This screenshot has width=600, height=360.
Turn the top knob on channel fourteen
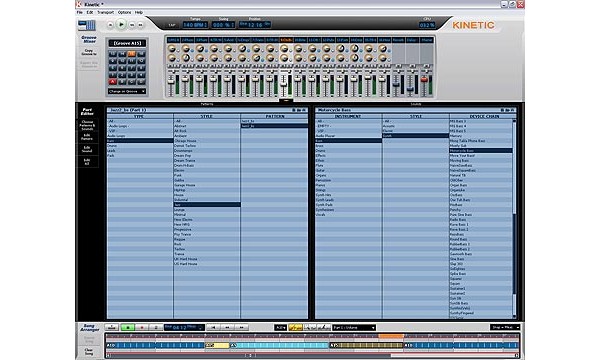354,49
